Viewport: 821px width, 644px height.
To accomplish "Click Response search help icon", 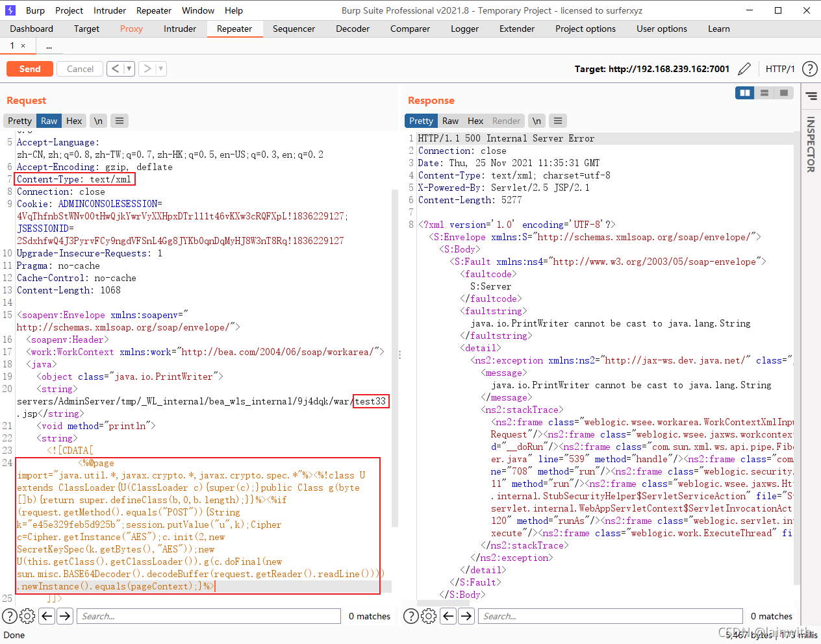I will tap(411, 616).
